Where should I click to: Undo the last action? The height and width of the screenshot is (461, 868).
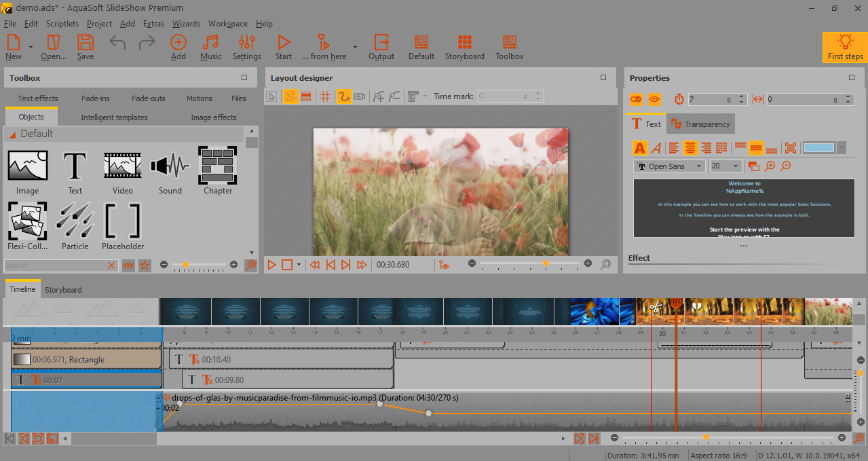coord(117,43)
